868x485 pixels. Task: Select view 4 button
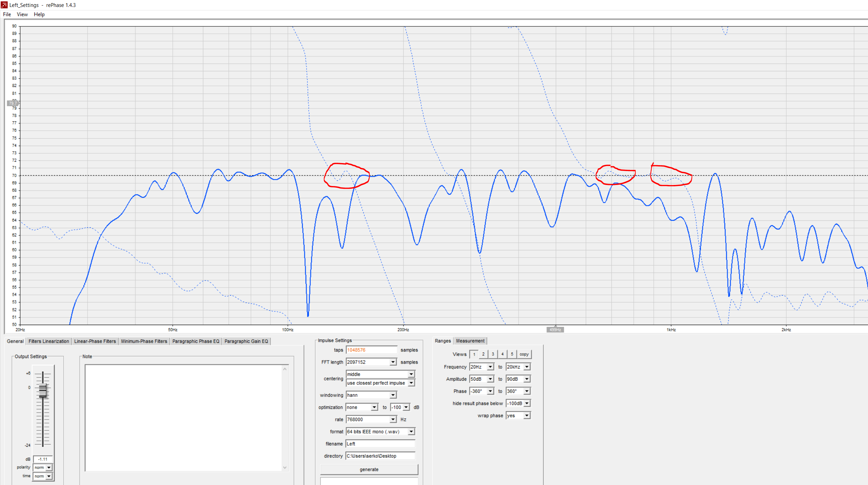coord(502,354)
